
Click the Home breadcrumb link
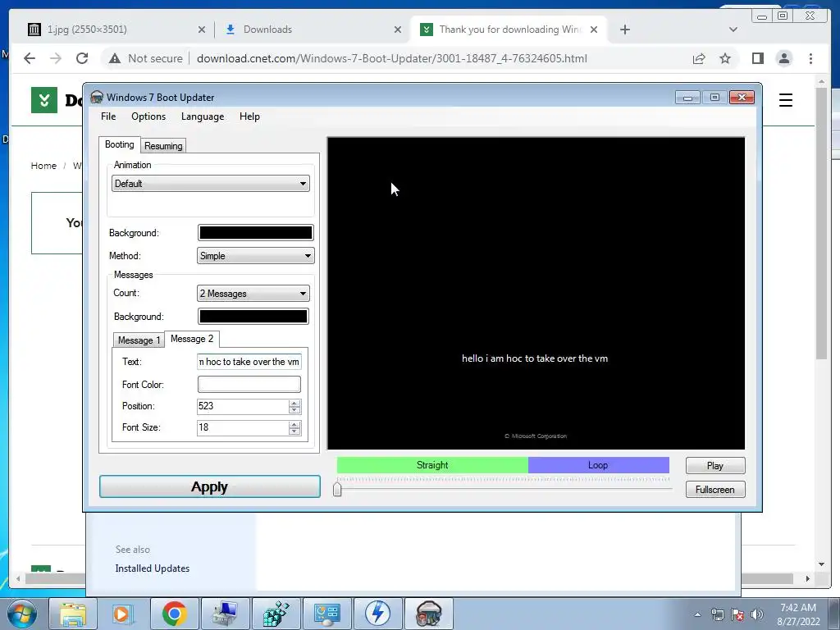[43, 166]
